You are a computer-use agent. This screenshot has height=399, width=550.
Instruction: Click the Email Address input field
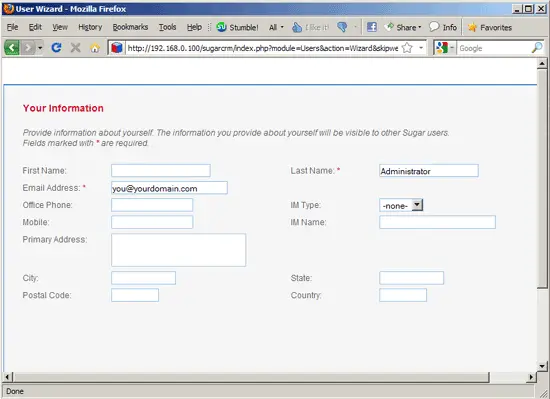169,188
